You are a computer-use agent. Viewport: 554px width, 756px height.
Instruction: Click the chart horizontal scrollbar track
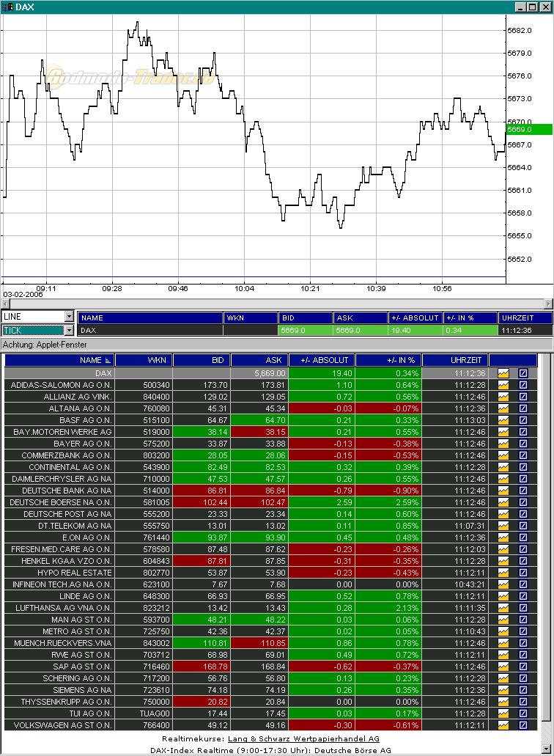coord(276,304)
